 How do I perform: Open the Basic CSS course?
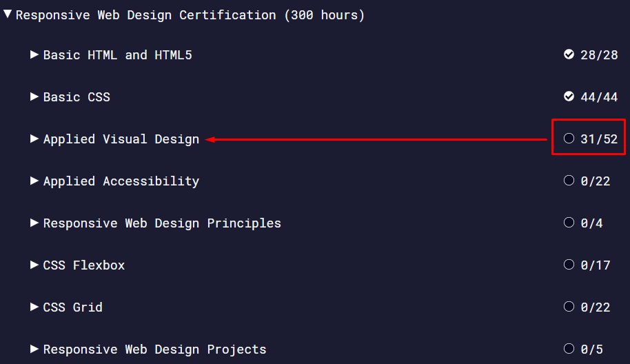77,97
